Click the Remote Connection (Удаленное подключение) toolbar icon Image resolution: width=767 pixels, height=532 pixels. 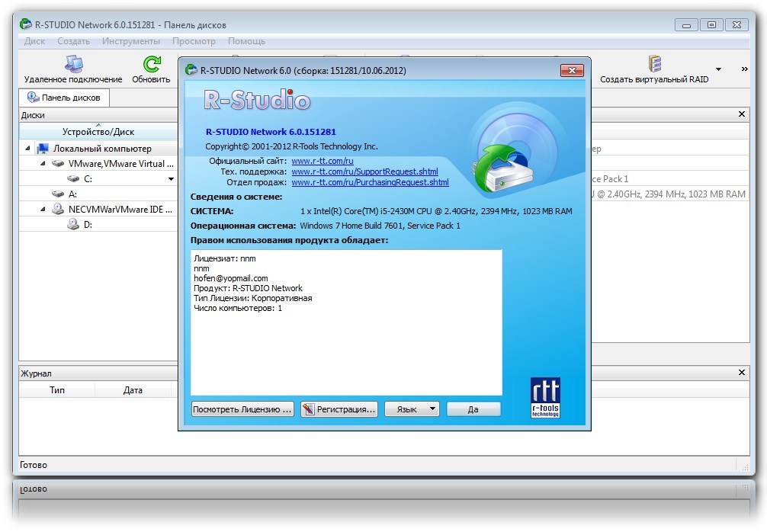(73, 64)
